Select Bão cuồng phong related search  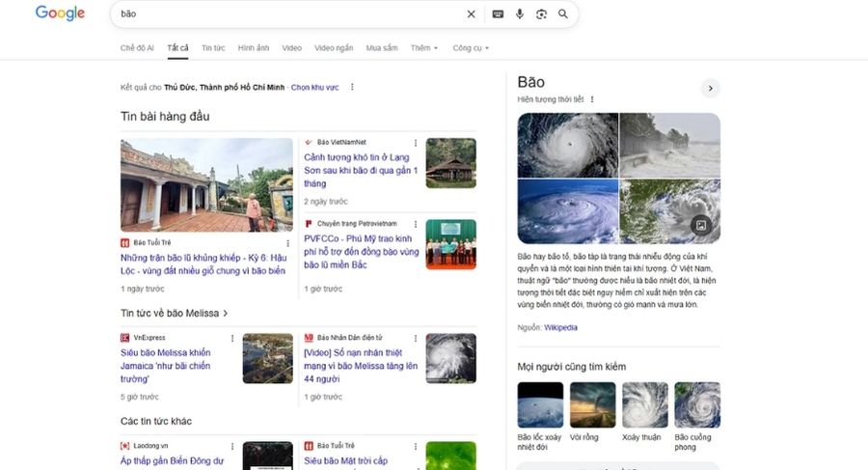[x=697, y=416]
